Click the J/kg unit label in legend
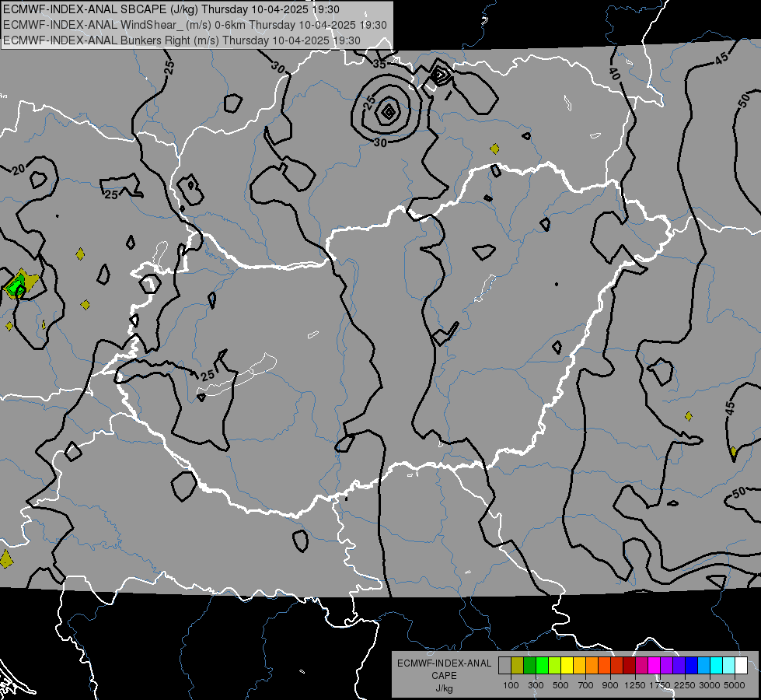The image size is (761, 700). pos(444,688)
